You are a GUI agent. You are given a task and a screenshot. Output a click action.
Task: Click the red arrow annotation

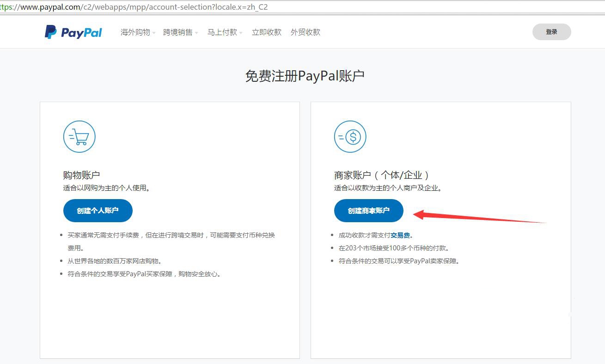pos(480,216)
